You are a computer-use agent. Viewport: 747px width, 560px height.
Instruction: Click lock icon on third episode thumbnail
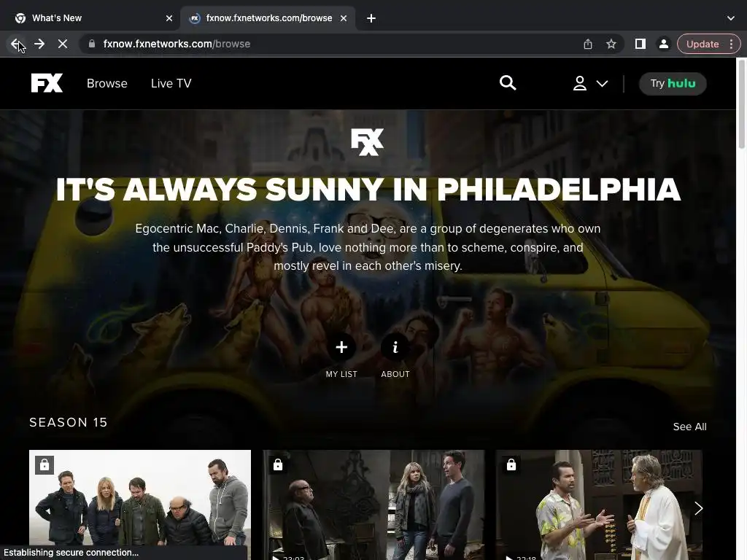click(511, 464)
